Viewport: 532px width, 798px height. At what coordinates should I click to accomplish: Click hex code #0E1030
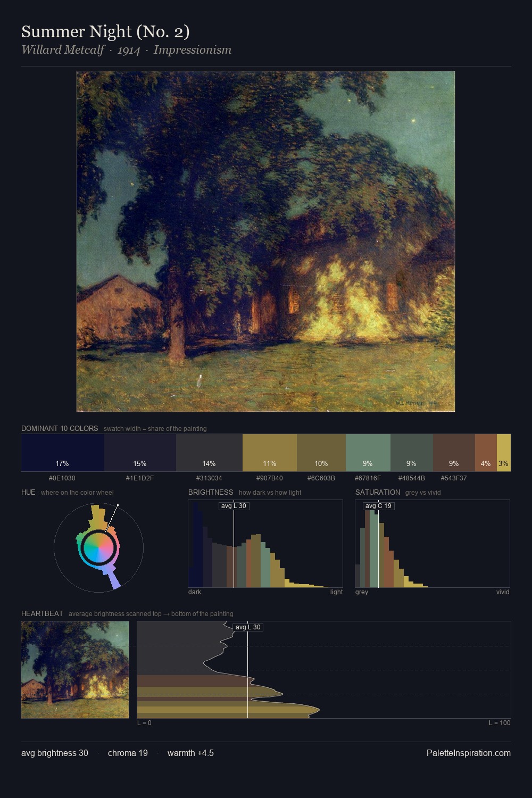[62, 478]
